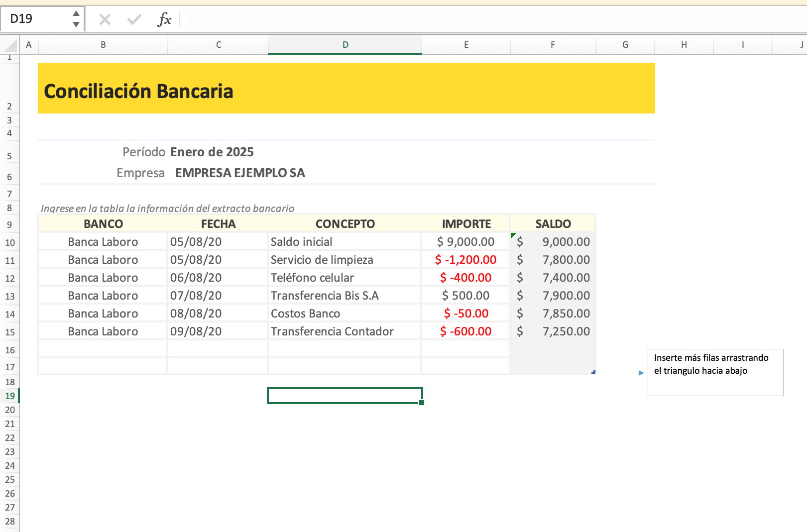Select the IMPORTE table header cell
The height and width of the screenshot is (532, 807).
466,224
